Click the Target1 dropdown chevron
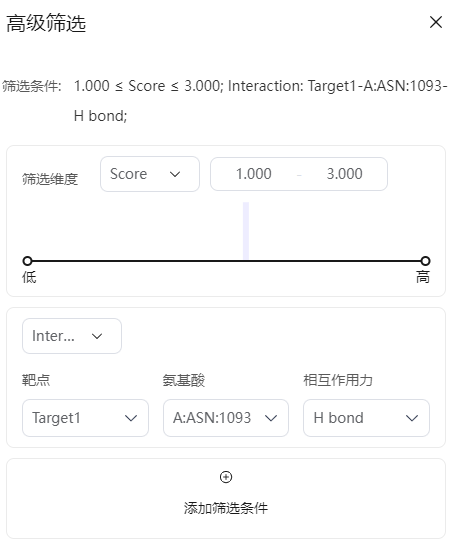Screen dimensions: 461x545 pos(131,418)
